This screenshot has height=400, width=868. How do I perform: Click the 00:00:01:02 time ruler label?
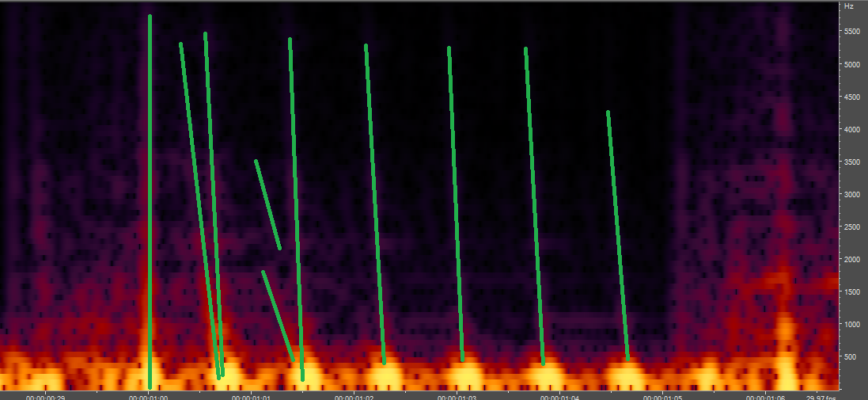pyautogui.click(x=354, y=397)
